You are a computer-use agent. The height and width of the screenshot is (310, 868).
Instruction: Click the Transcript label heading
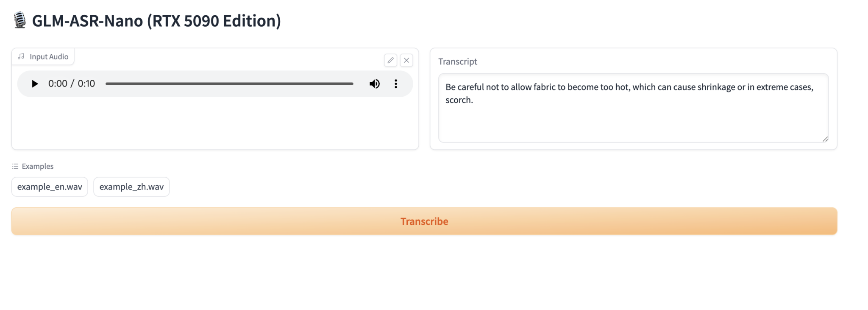(x=457, y=61)
